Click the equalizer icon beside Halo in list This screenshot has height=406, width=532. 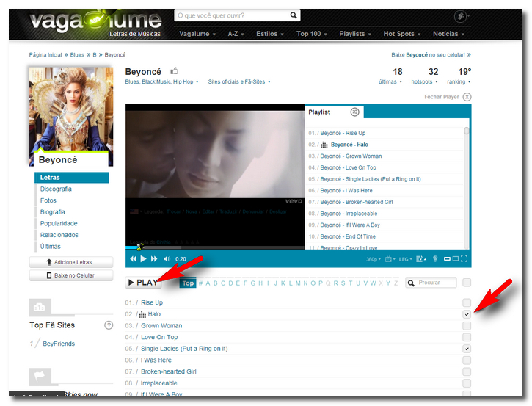pos(143,314)
